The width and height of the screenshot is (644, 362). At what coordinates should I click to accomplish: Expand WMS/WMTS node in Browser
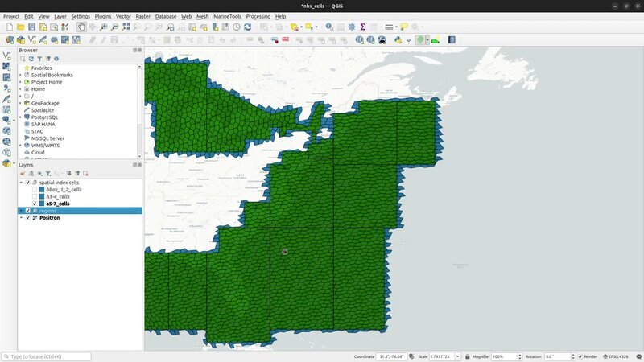(x=21, y=146)
